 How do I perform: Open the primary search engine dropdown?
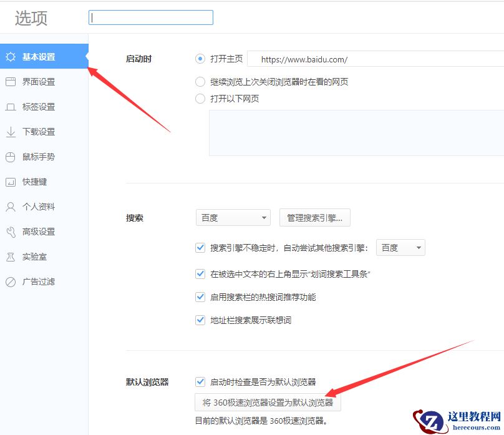233,217
